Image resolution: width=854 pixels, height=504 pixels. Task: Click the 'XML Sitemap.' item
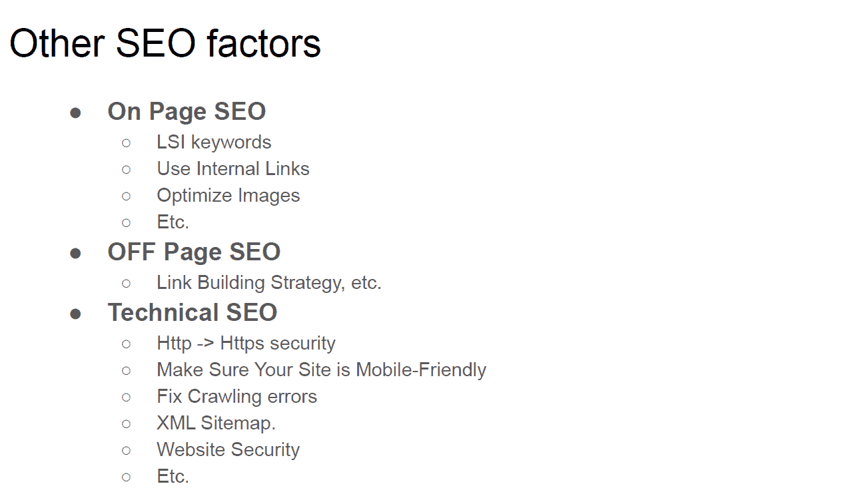[x=216, y=423]
